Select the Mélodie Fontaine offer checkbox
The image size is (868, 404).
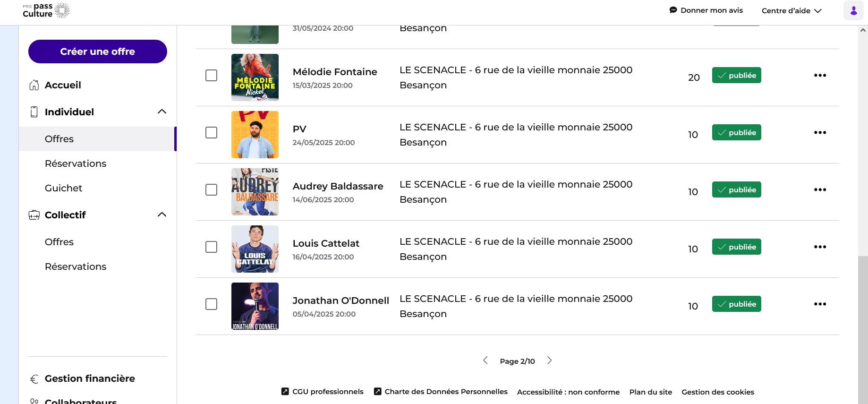pyautogui.click(x=211, y=76)
